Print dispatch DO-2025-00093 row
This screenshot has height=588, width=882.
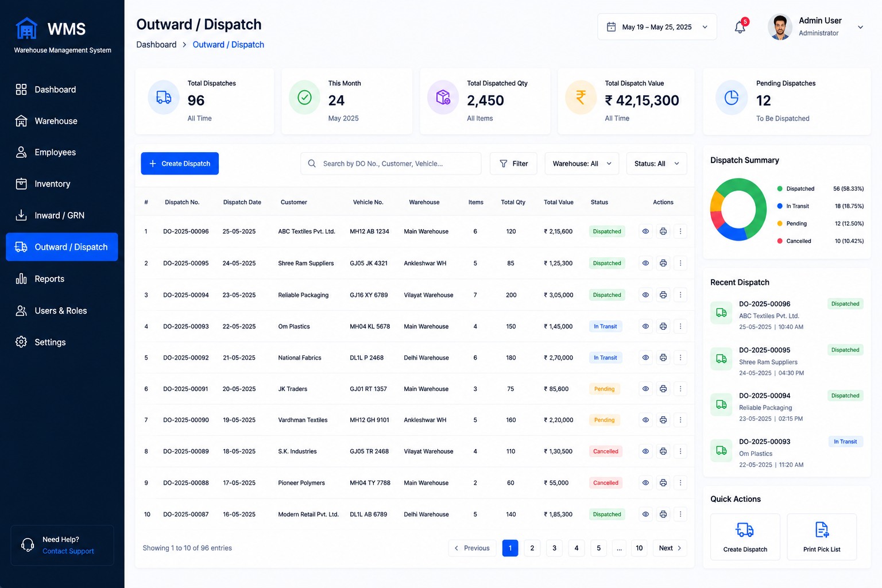point(663,326)
